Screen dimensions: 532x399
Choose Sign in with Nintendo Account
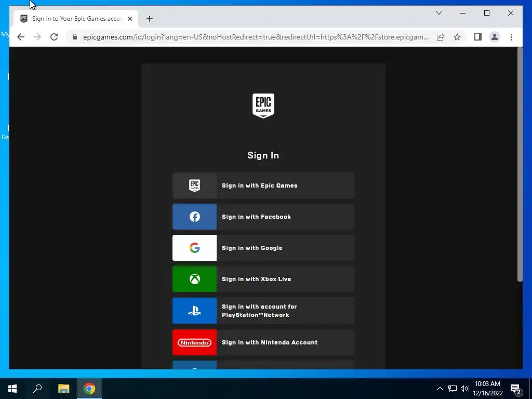(263, 343)
